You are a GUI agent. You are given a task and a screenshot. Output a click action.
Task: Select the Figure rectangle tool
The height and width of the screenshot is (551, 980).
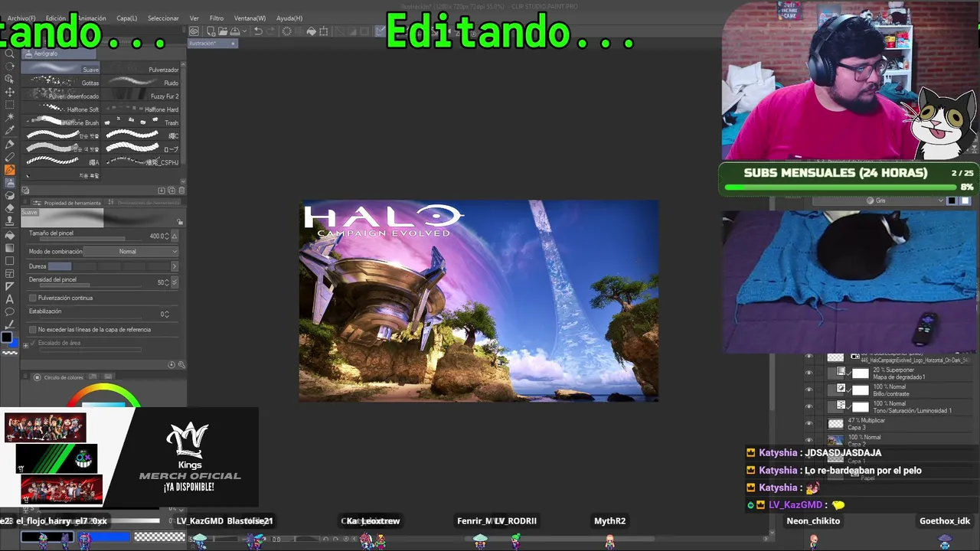(x=9, y=261)
